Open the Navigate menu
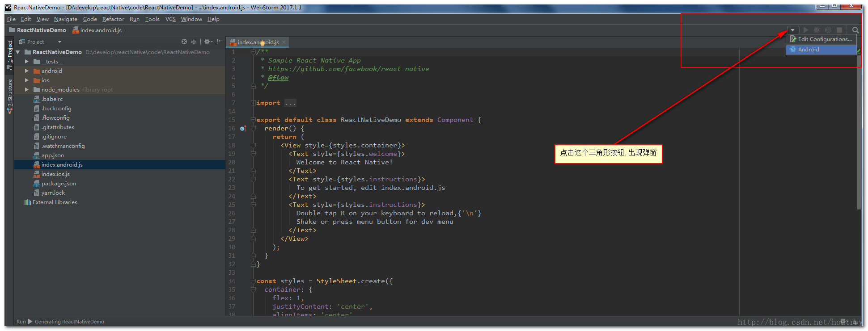868x331 pixels. click(66, 19)
